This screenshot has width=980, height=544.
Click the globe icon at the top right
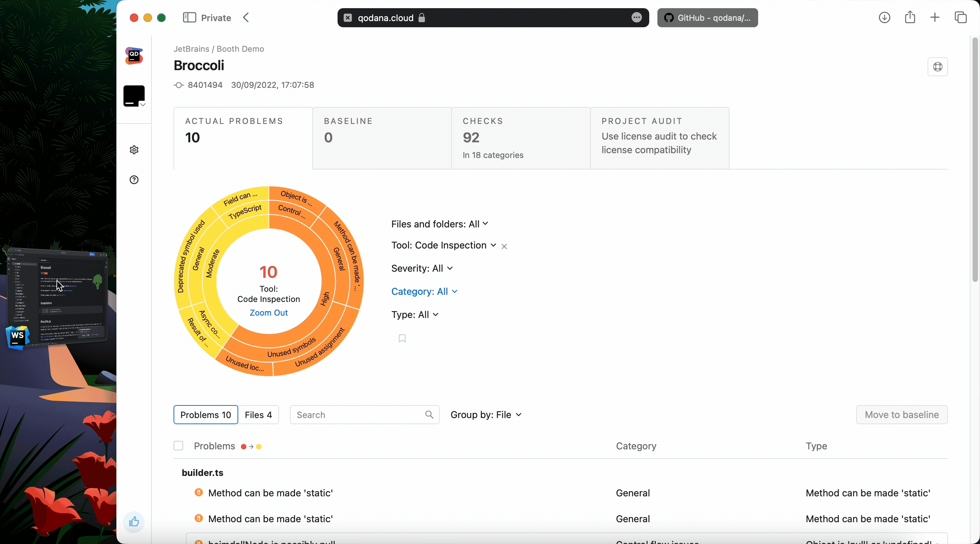click(x=937, y=67)
